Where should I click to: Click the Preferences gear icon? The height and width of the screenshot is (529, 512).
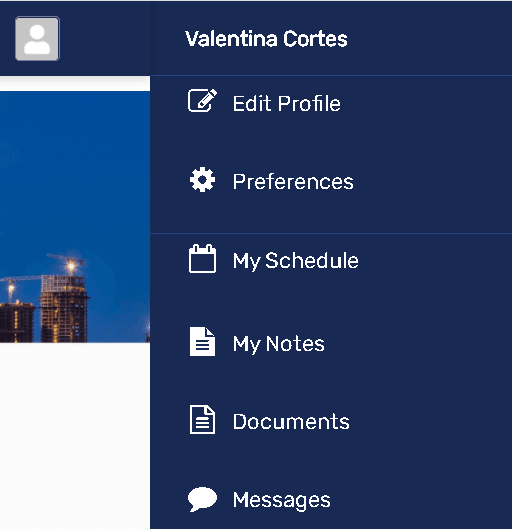(202, 179)
